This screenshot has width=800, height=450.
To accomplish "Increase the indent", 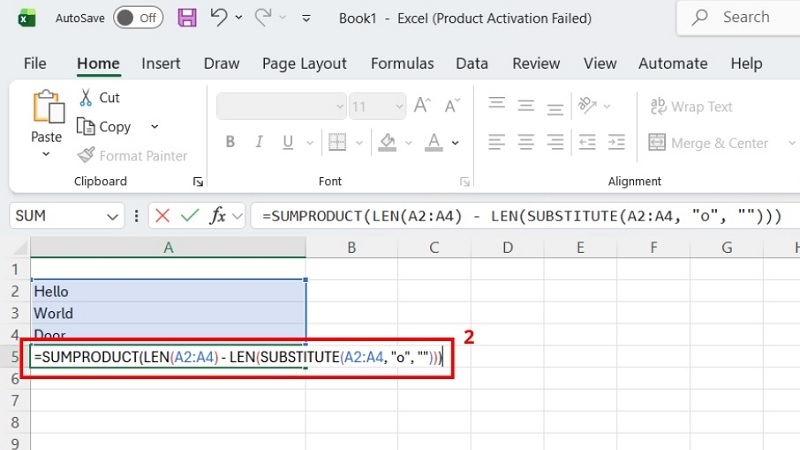I will [616, 142].
